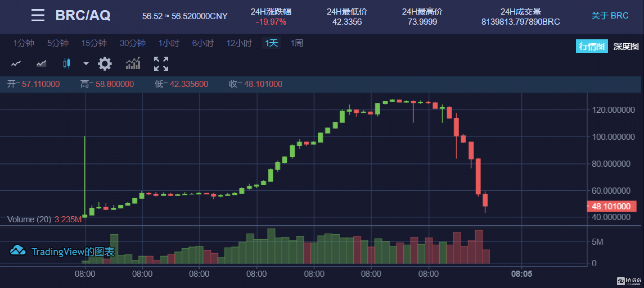Select the 1天 interval
This screenshot has height=288, width=644.
(x=271, y=43)
